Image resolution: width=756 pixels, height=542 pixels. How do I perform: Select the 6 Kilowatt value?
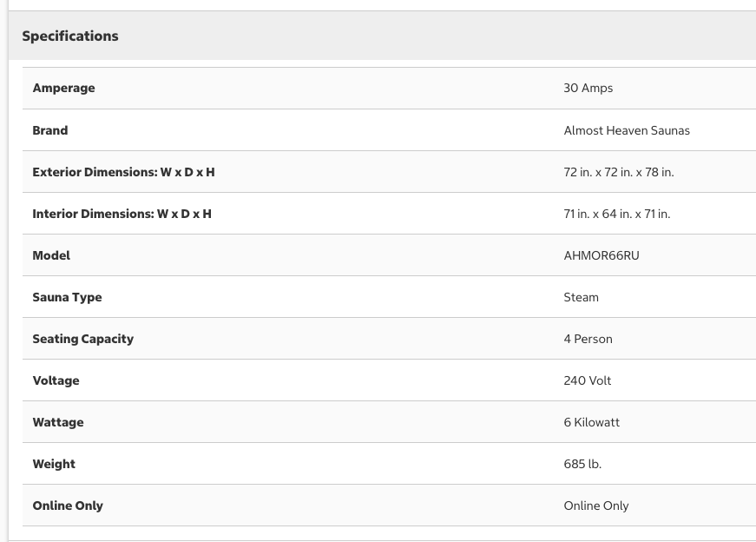coord(591,422)
